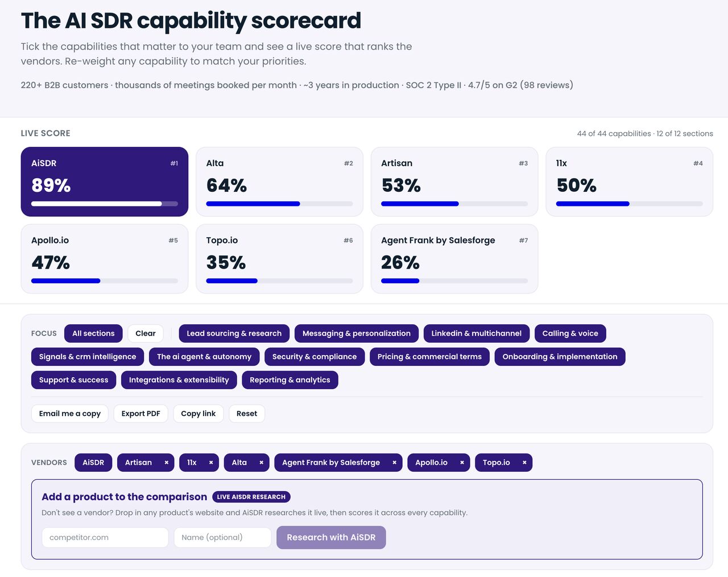Remove Agent Frank by Salesforge vendor
Image resolution: width=728 pixels, height=577 pixels.
pos(394,463)
